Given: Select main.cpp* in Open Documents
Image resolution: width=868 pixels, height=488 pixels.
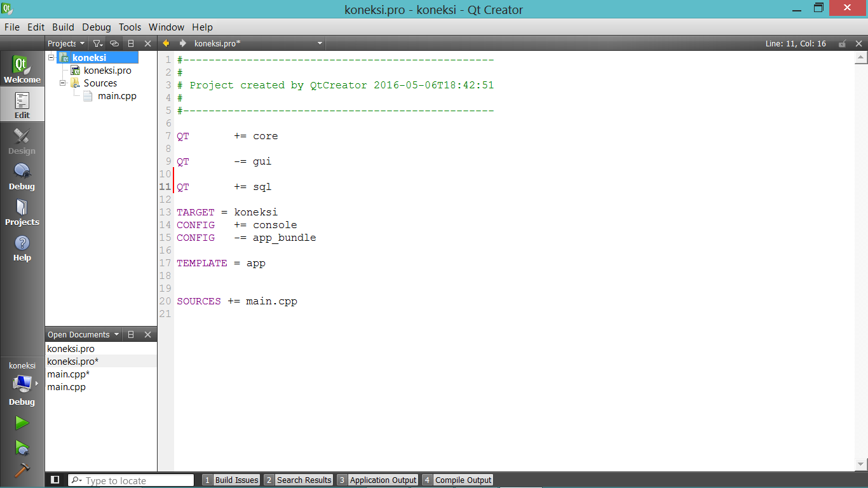Looking at the screenshot, I should coord(68,374).
